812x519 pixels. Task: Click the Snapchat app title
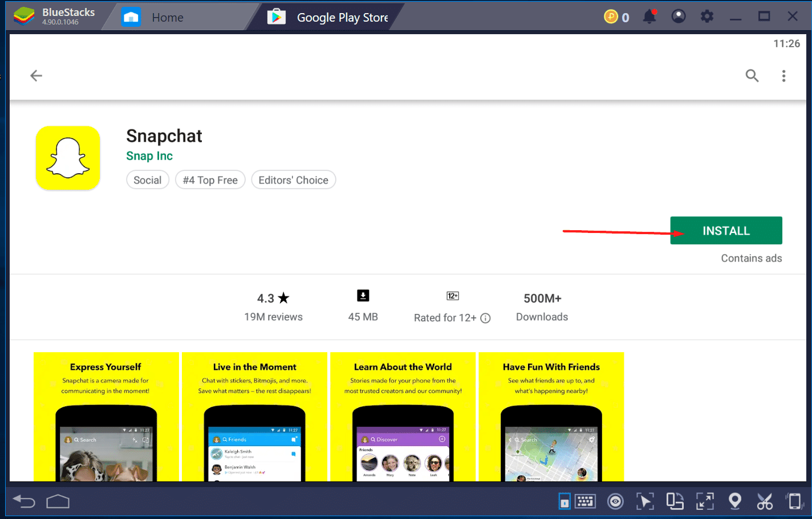click(x=164, y=136)
